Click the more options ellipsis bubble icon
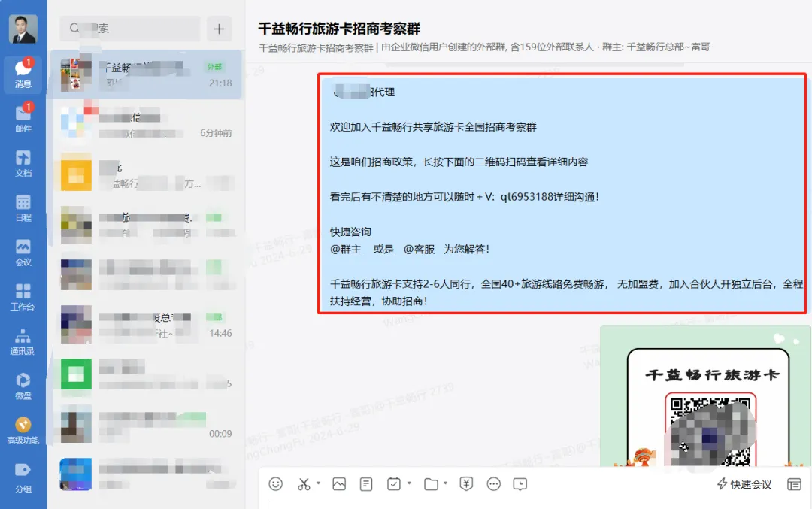Viewport: 812px width, 509px height. click(x=493, y=484)
